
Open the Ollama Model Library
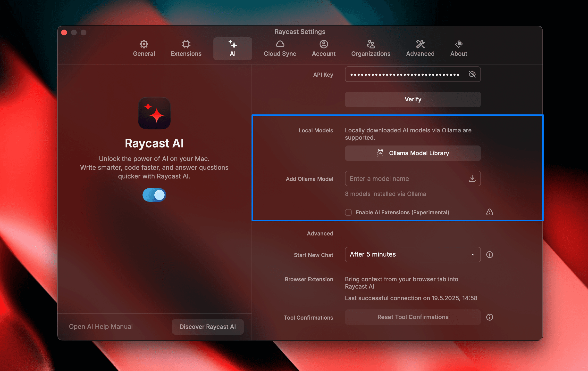tap(412, 153)
